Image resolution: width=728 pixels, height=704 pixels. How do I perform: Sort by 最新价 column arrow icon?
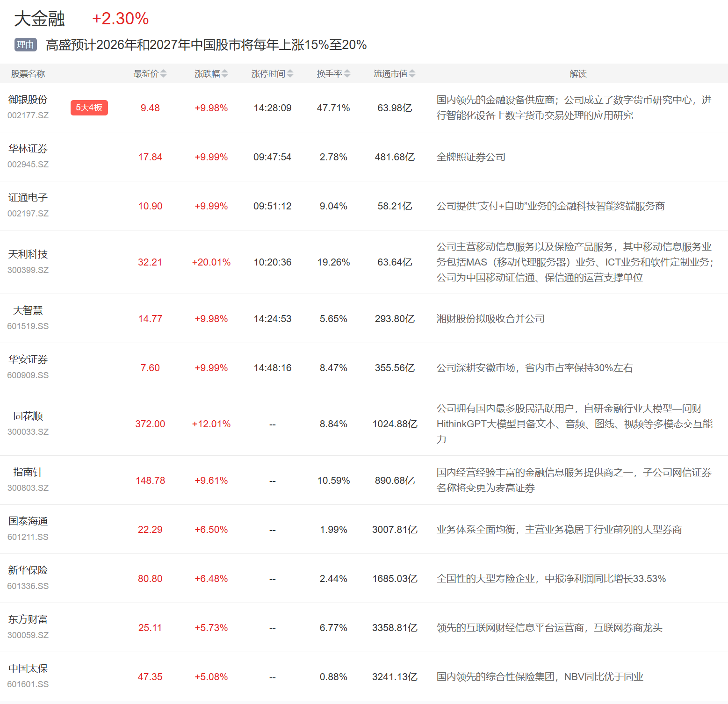pos(163,74)
